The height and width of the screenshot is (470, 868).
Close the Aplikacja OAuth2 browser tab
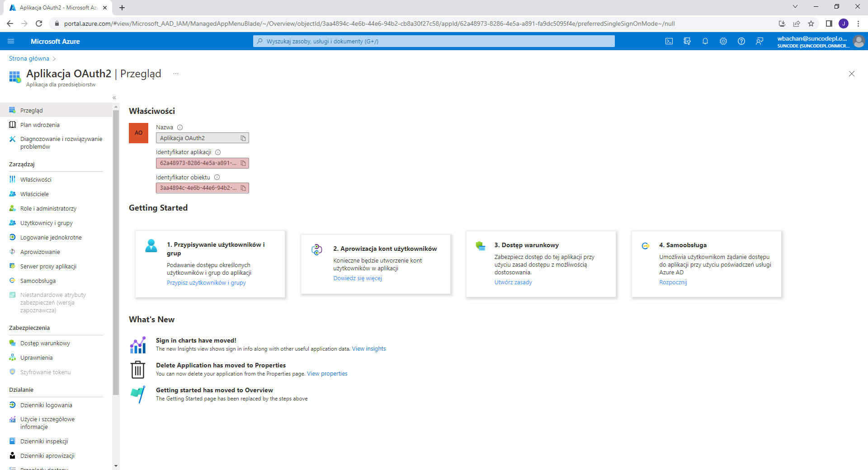click(x=105, y=8)
